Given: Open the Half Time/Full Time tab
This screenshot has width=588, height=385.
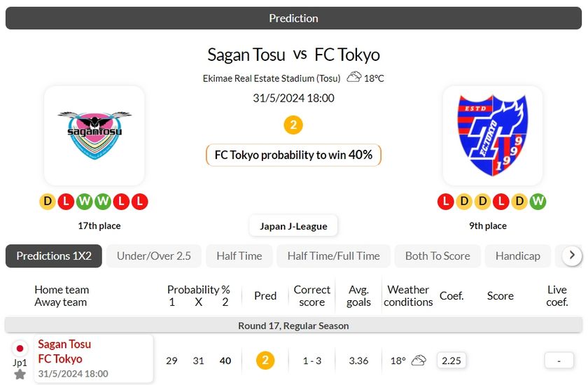Looking at the screenshot, I should pyautogui.click(x=333, y=256).
